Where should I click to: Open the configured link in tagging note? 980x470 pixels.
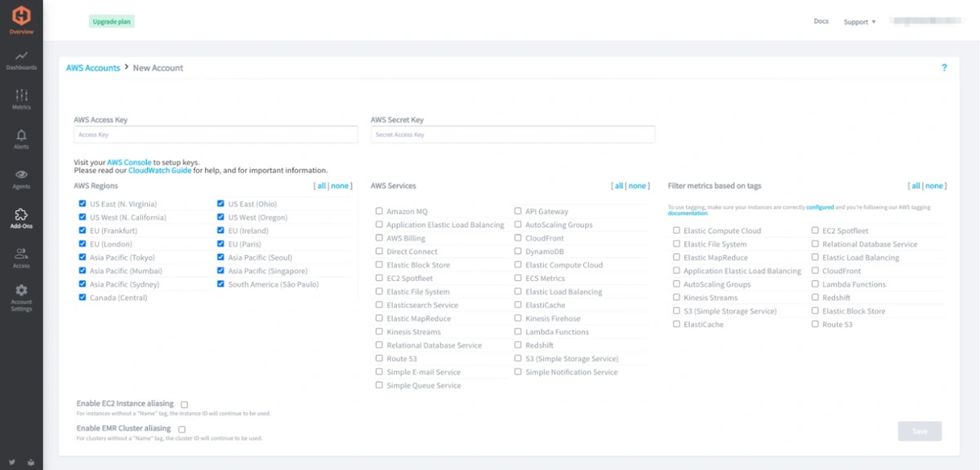[x=820, y=208]
